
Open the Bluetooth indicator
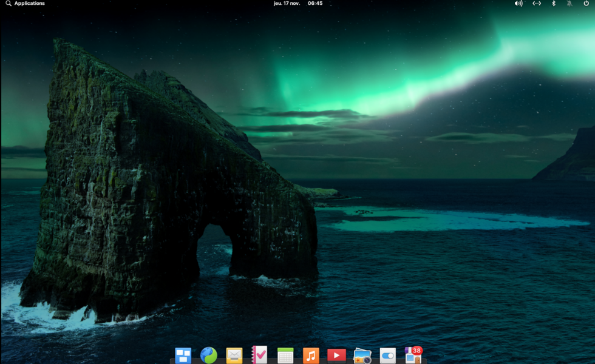tap(554, 4)
